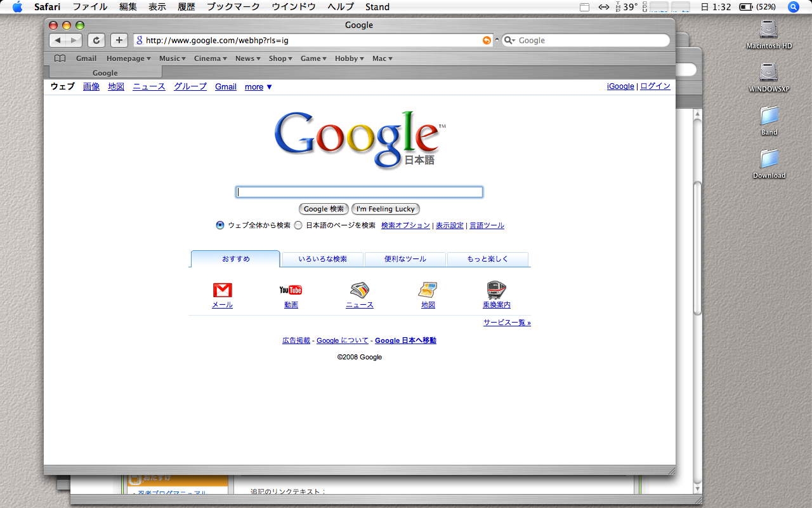Select the 日本語のページを検索 radio button

coord(298,225)
